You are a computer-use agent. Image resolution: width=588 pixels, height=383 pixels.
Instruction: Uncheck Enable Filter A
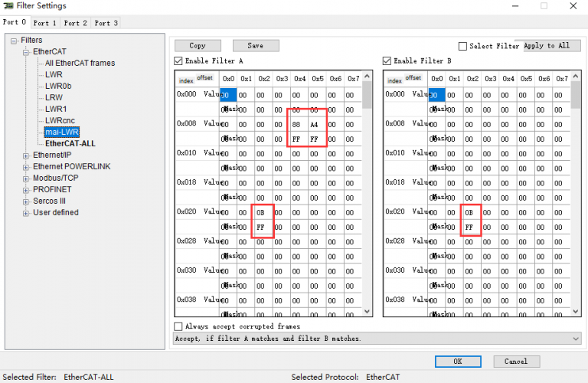tap(179, 61)
